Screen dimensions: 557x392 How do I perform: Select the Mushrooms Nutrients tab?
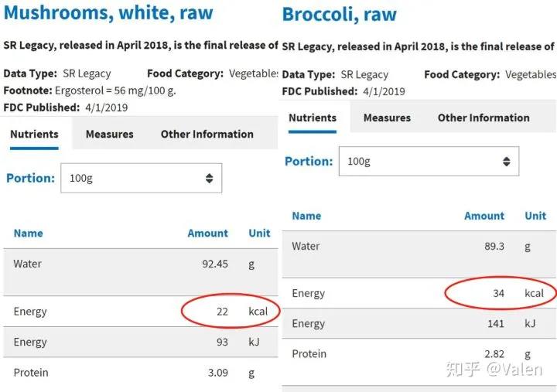tap(34, 134)
